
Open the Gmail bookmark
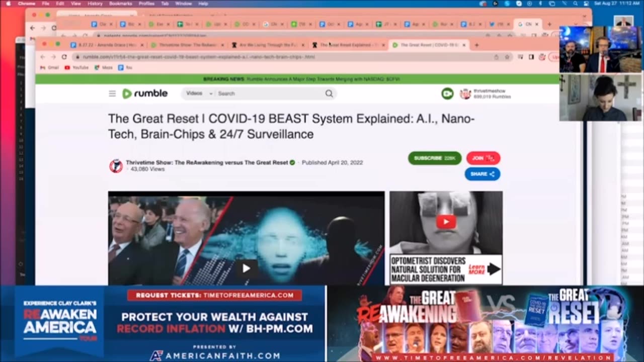[50, 67]
